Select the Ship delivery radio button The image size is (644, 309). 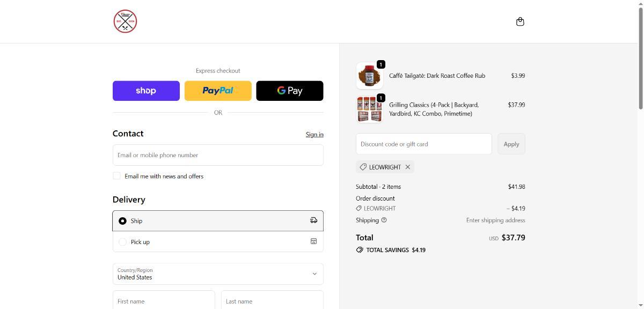pyautogui.click(x=122, y=221)
